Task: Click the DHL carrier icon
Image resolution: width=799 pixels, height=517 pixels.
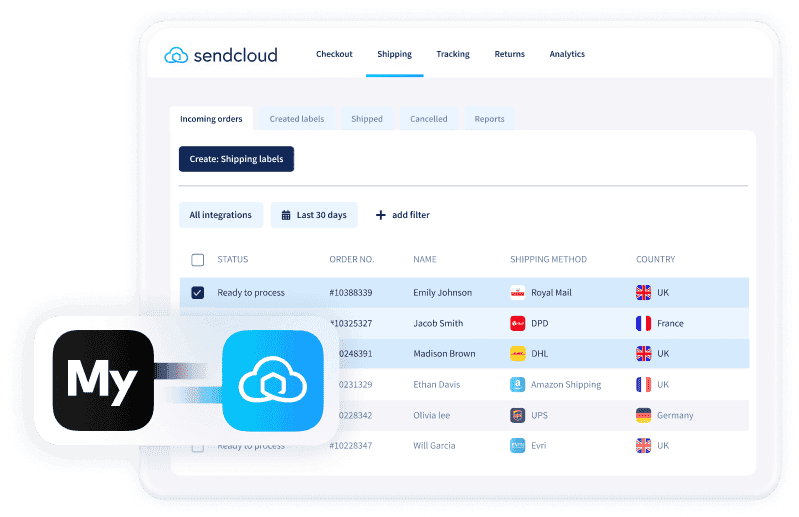Action: pos(518,353)
